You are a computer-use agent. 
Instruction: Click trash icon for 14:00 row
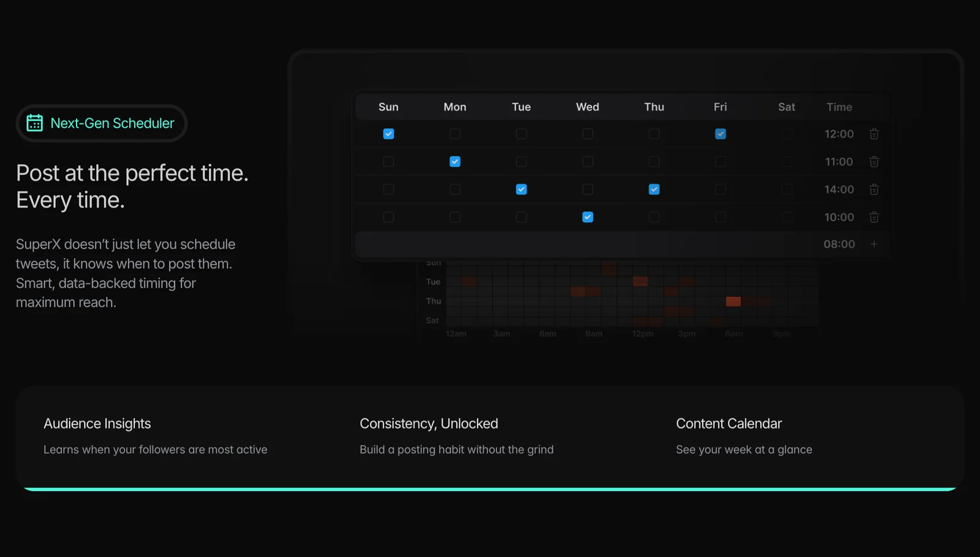[x=874, y=190]
